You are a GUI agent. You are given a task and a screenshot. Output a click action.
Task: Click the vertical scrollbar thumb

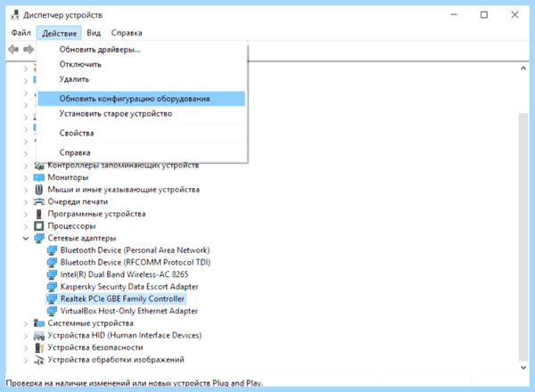523,237
